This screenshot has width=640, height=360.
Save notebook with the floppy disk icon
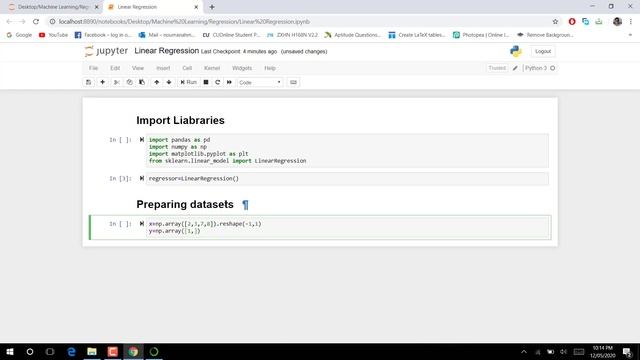[x=89, y=82]
